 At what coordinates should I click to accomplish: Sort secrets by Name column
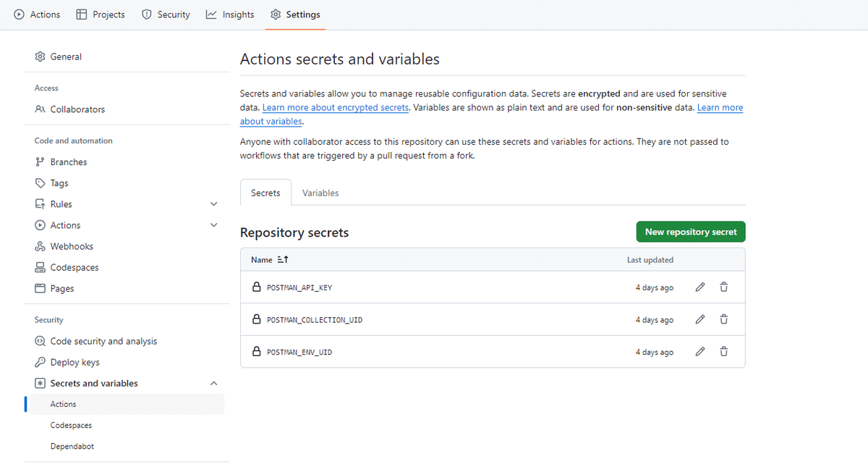coord(268,259)
